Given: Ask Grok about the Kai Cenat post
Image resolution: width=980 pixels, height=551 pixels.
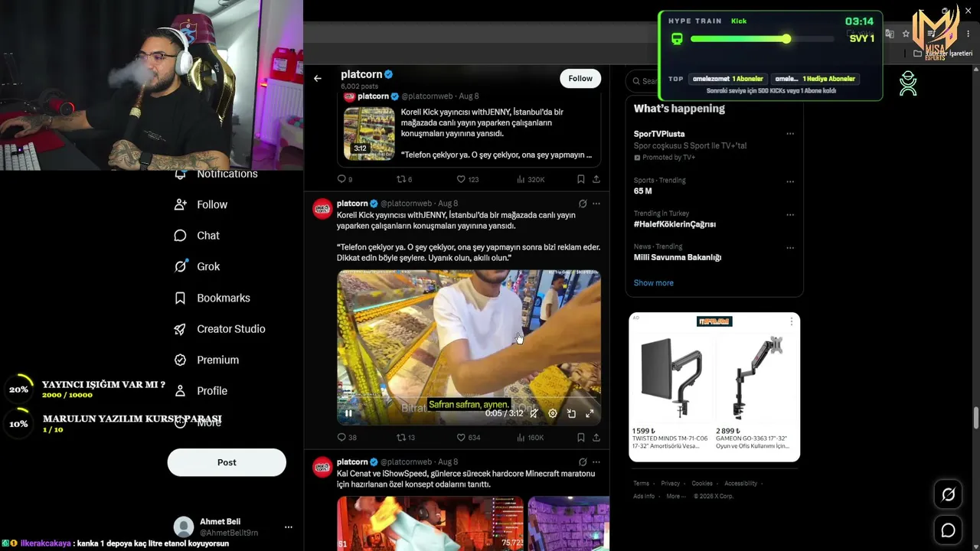Looking at the screenshot, I should (x=583, y=462).
